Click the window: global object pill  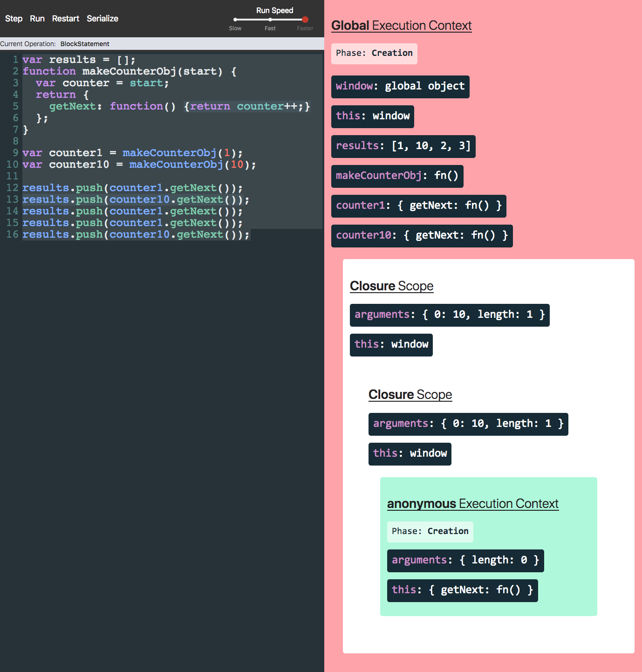coord(400,87)
